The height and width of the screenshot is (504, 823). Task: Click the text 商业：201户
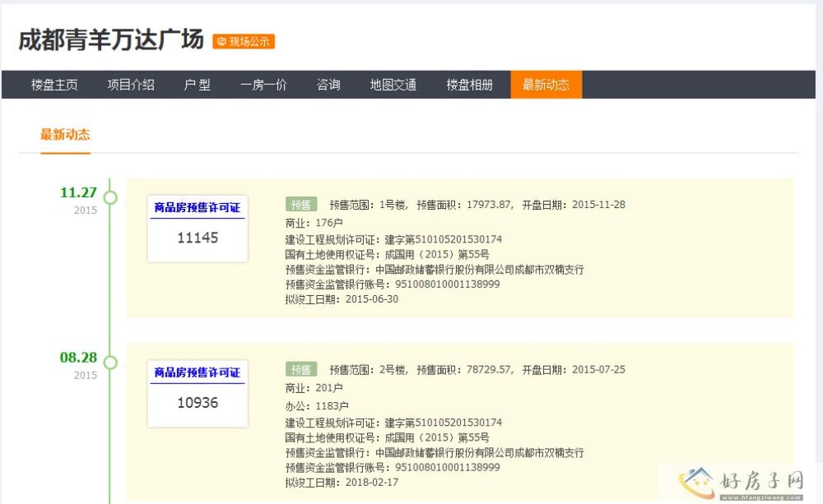point(314,388)
